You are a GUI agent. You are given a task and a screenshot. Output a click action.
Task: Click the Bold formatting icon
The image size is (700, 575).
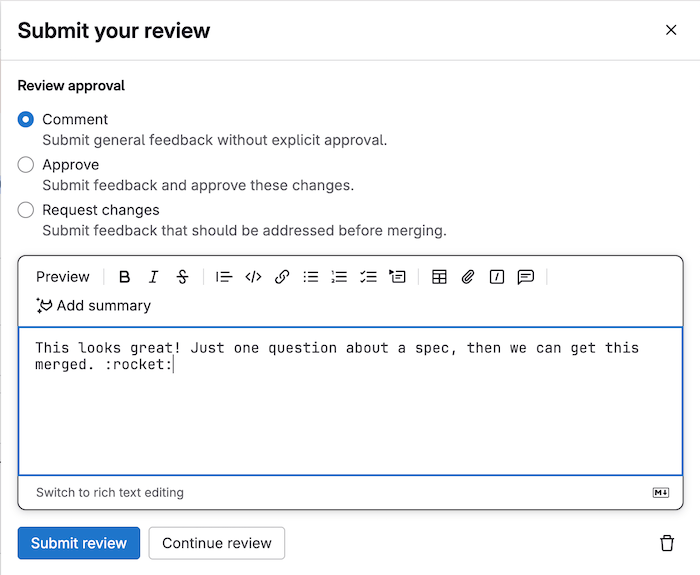click(125, 277)
